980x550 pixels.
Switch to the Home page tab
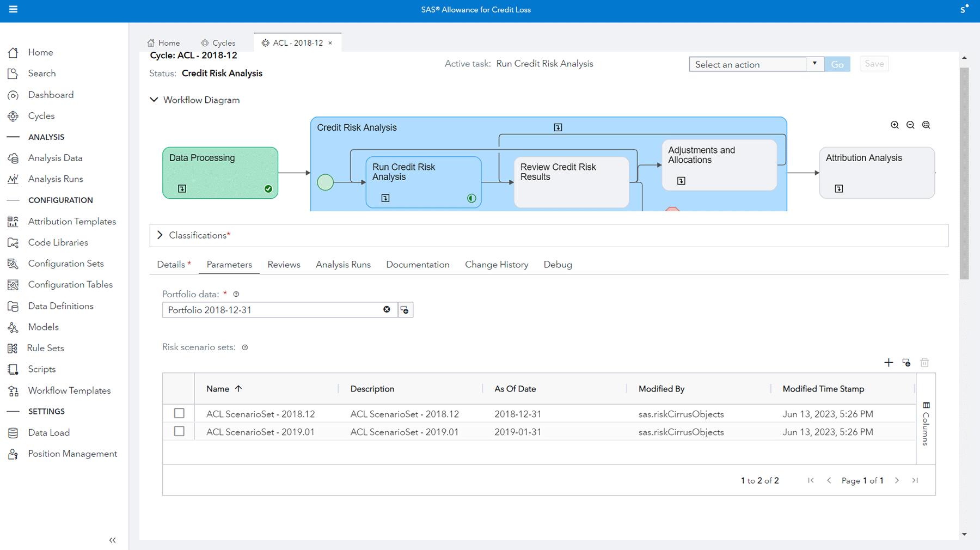click(x=164, y=43)
